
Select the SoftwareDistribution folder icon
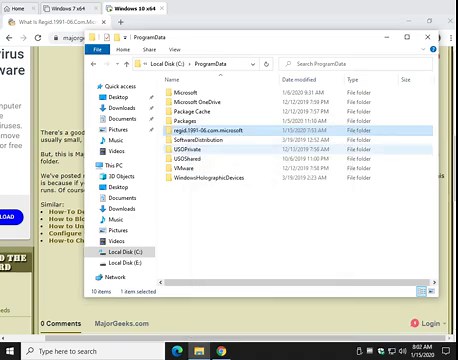coord(169,140)
